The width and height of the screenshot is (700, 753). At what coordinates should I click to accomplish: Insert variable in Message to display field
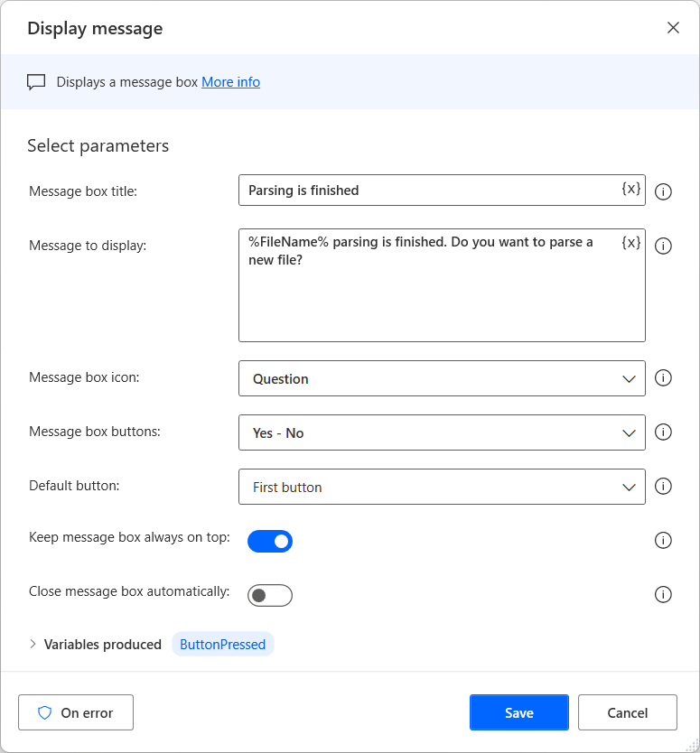(x=631, y=243)
